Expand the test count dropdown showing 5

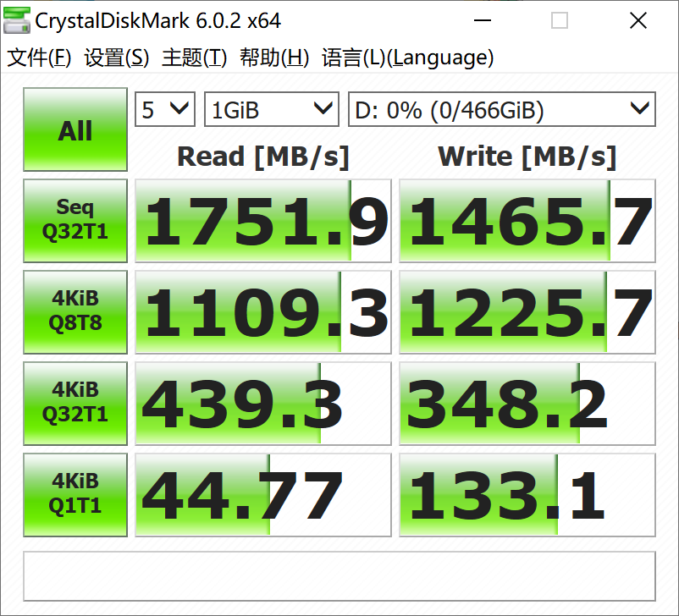tap(166, 109)
